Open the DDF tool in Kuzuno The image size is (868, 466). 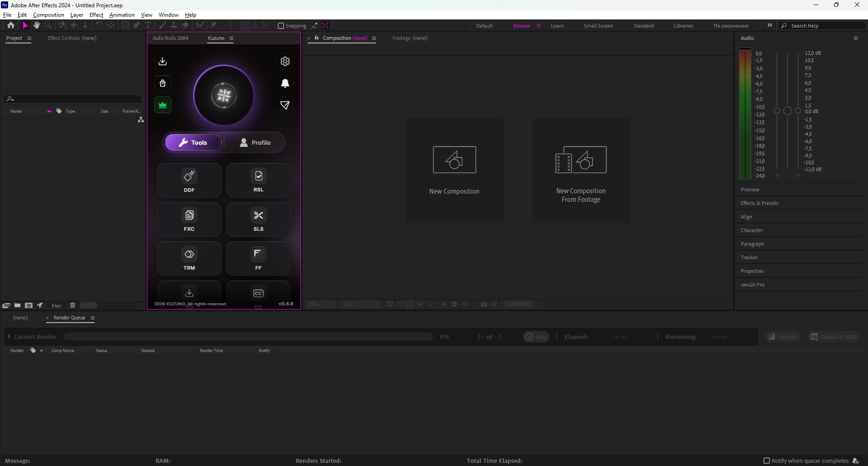pyautogui.click(x=189, y=181)
